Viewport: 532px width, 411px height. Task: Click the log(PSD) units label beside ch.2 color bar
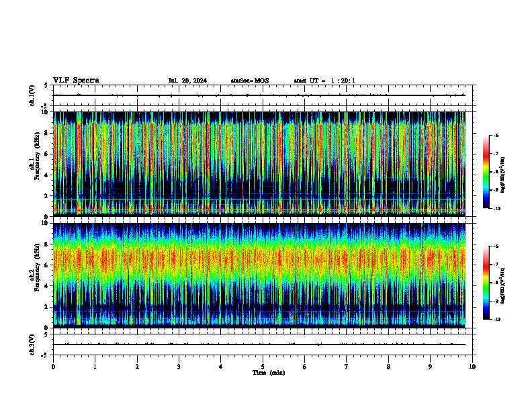point(503,285)
